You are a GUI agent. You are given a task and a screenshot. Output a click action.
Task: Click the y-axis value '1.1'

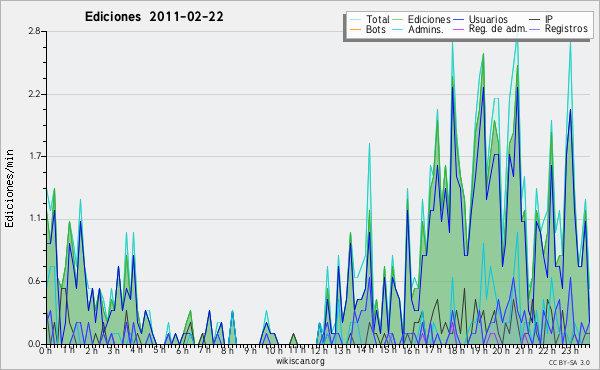[34, 218]
